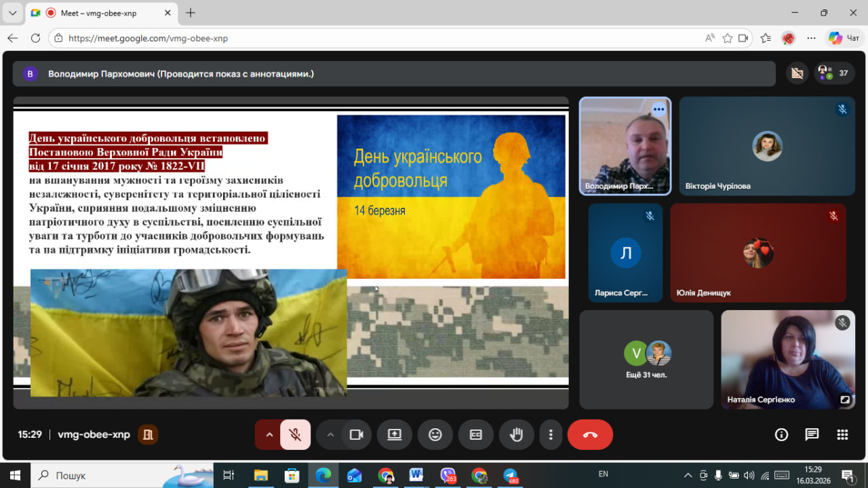
Task: Expand video settings chevron beside camera
Action: click(330, 435)
